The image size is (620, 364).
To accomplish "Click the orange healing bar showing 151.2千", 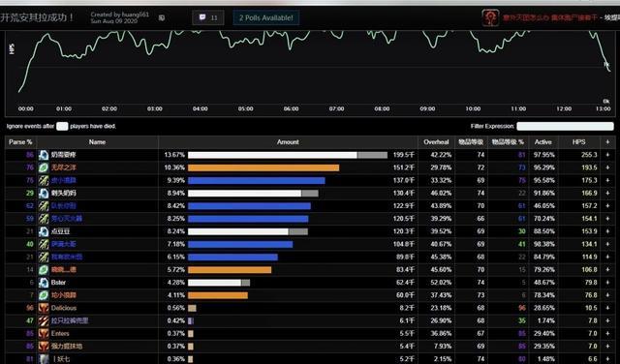I will (263, 167).
